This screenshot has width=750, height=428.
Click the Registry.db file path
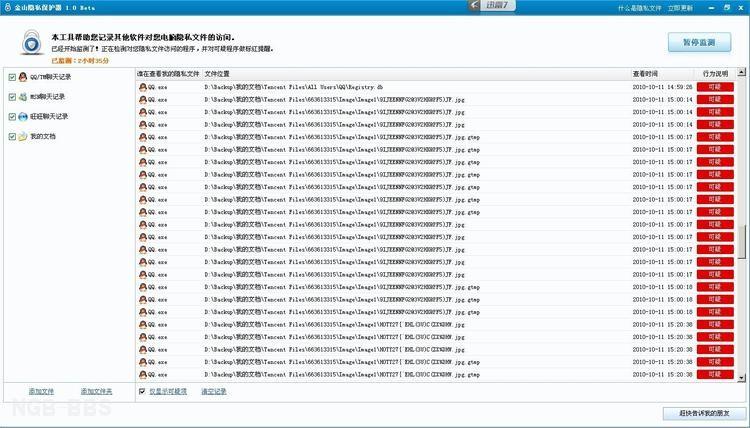294,87
